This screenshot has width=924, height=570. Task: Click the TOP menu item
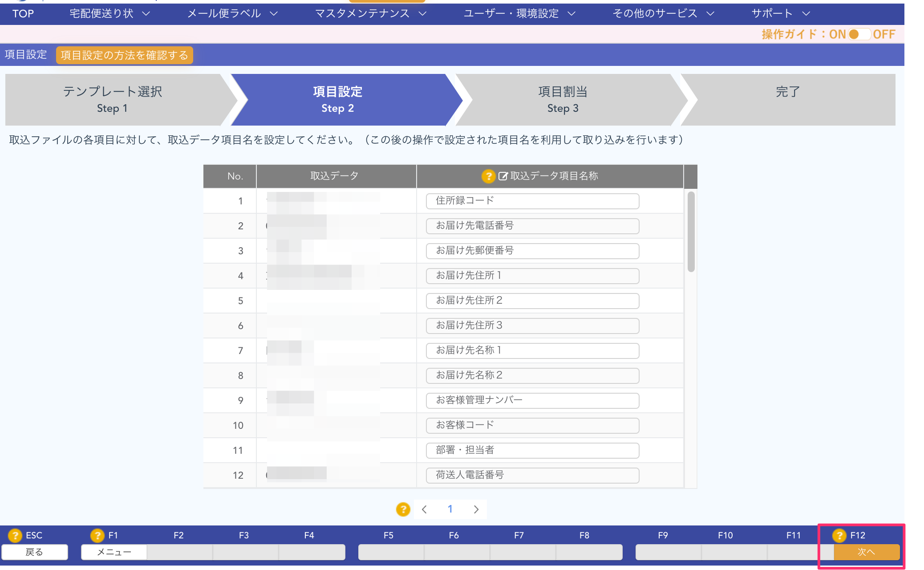pos(23,14)
